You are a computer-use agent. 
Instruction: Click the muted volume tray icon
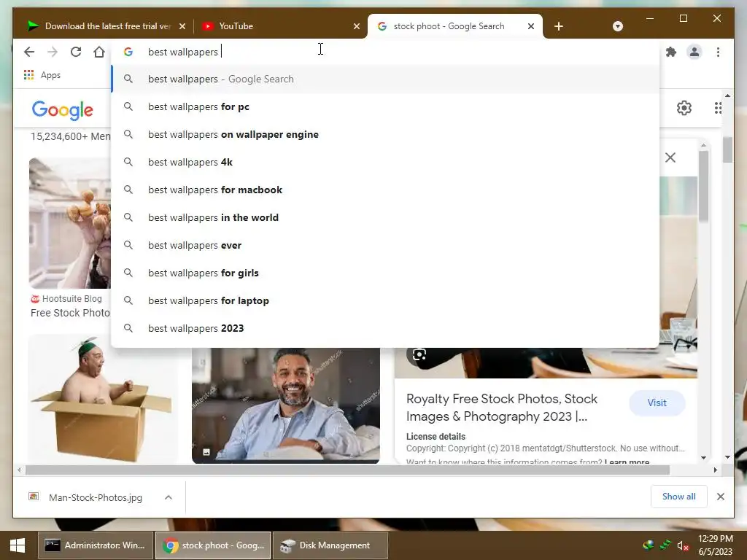click(x=683, y=545)
